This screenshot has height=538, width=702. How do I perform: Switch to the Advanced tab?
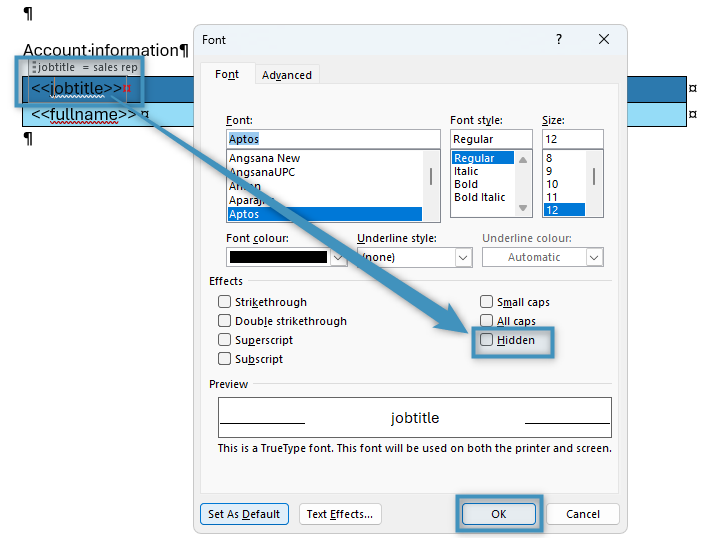tap(287, 75)
